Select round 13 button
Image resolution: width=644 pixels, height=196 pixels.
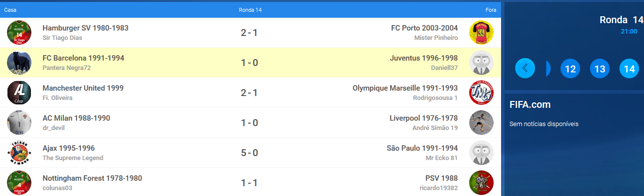(600, 68)
